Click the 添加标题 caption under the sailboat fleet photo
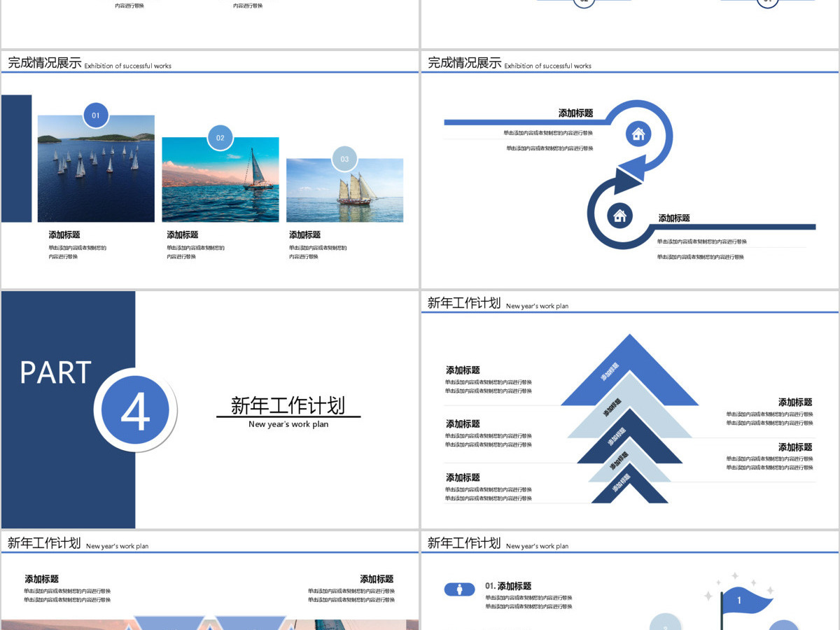 click(64, 235)
